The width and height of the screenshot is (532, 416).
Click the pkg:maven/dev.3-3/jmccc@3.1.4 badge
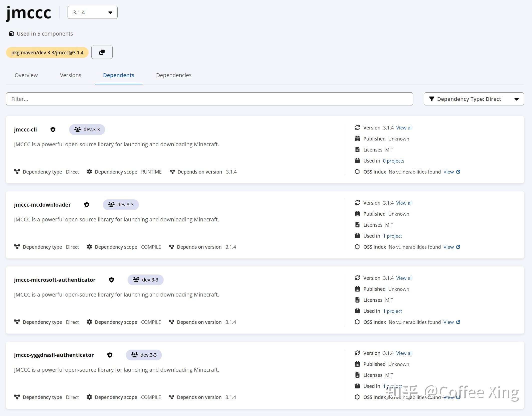point(47,52)
